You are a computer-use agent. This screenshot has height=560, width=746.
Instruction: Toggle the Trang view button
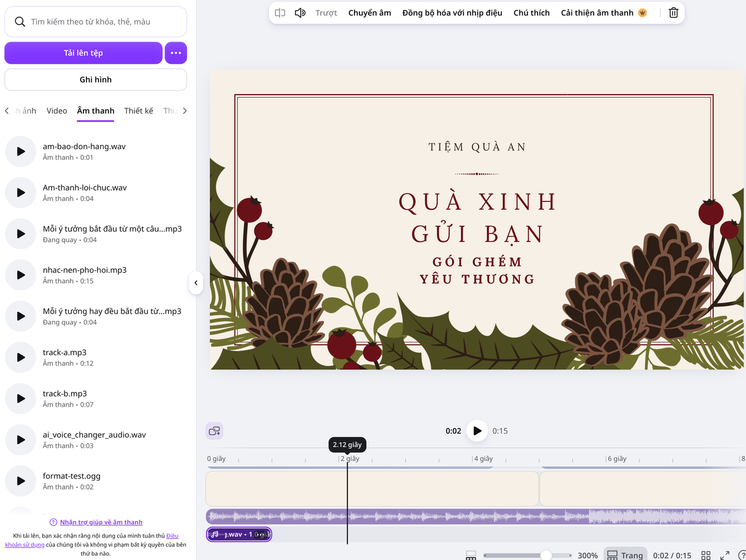625,555
